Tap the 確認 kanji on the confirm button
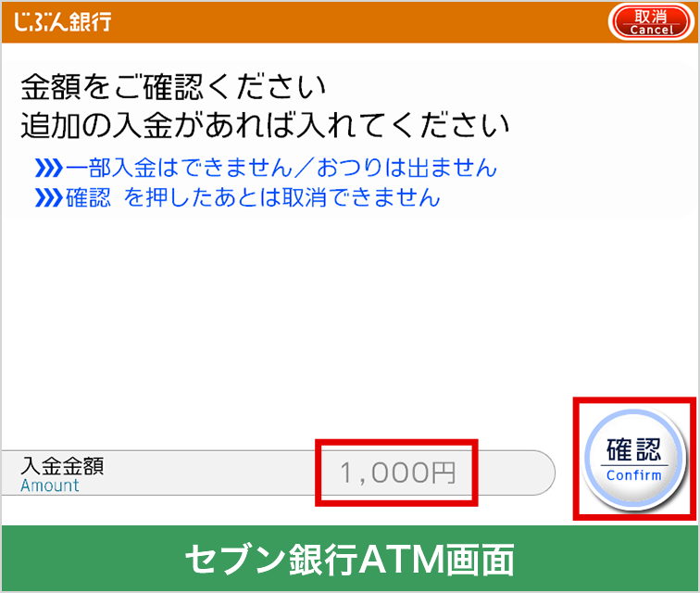700x593 pixels. click(634, 449)
